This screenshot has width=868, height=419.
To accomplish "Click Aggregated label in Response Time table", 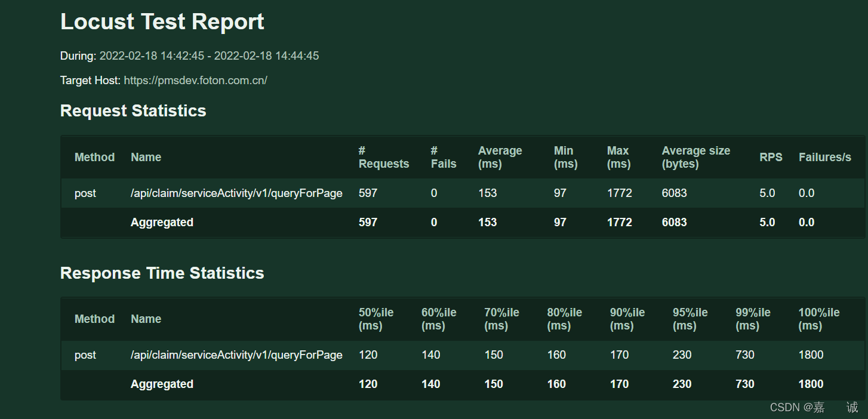I will [x=162, y=384].
